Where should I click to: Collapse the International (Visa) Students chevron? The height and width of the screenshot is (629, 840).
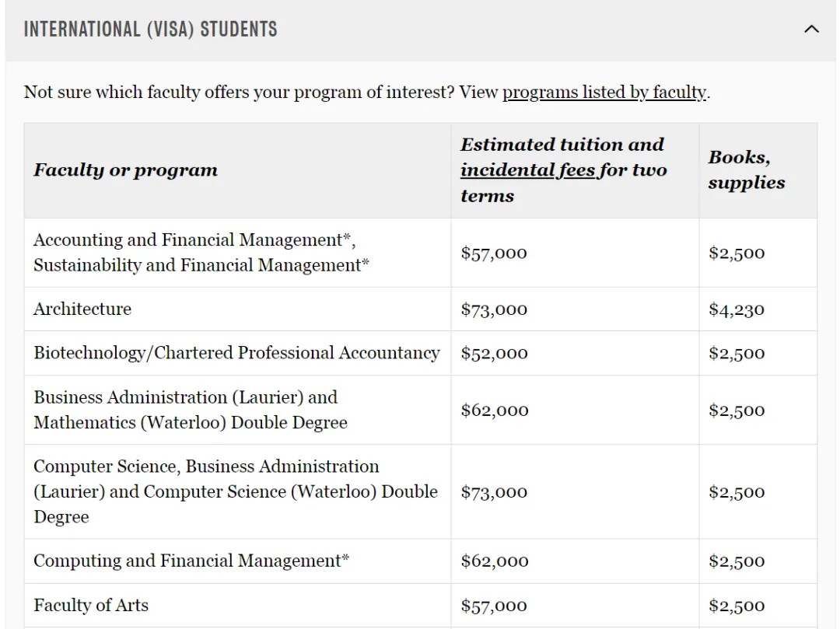click(811, 29)
